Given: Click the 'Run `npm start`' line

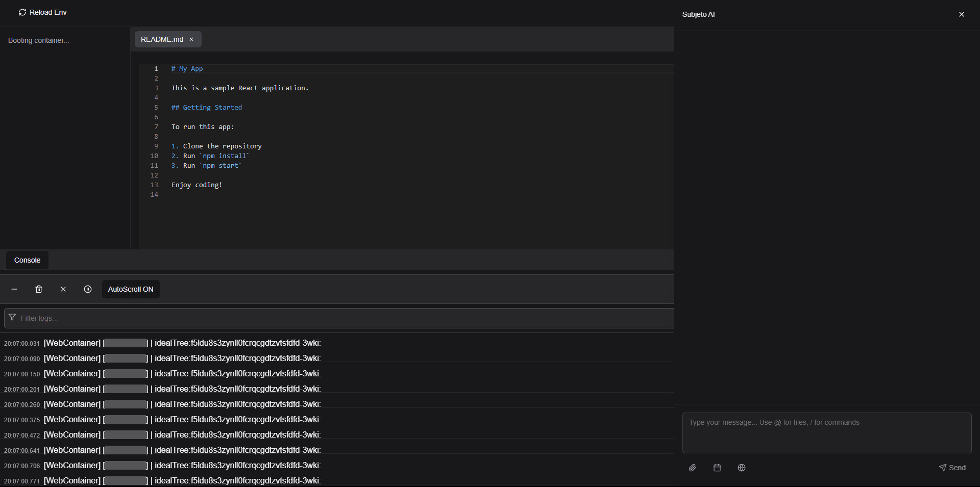Looking at the screenshot, I should pyautogui.click(x=206, y=165).
